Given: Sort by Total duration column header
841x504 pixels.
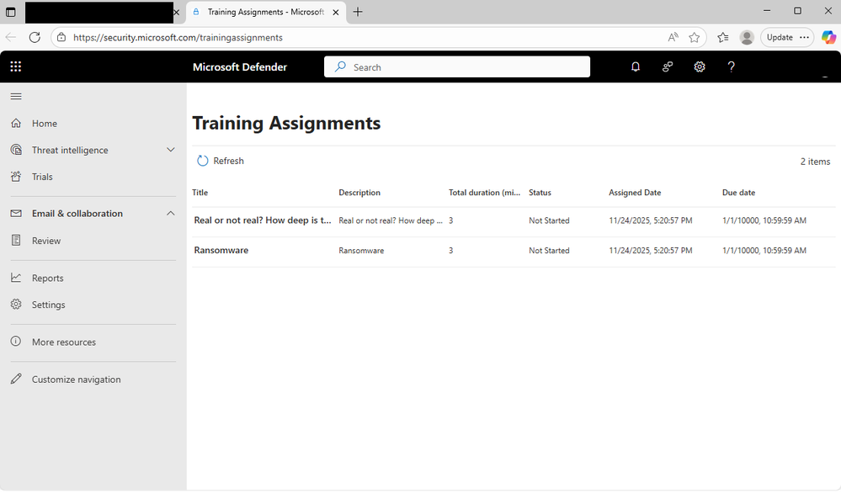Looking at the screenshot, I should pos(484,193).
